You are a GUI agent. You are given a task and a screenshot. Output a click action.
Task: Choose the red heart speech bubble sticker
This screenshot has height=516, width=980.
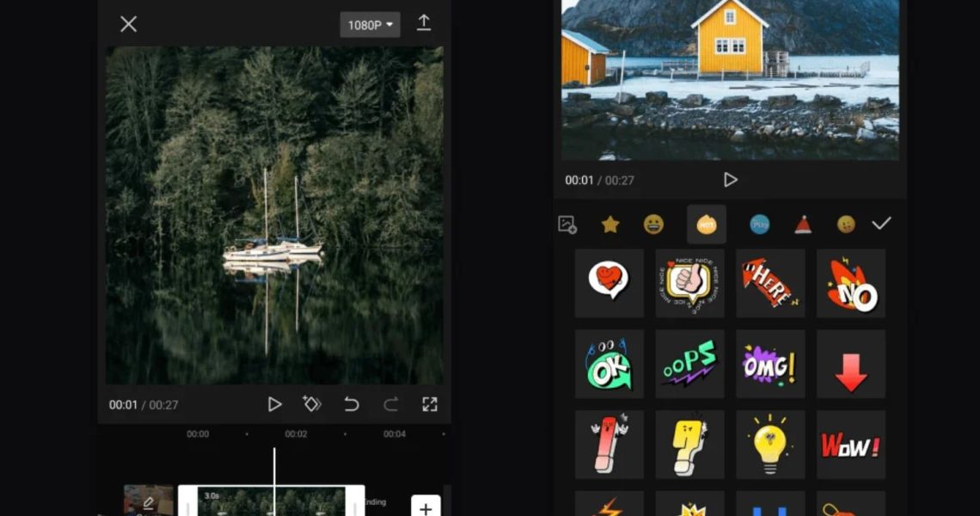[x=609, y=283]
